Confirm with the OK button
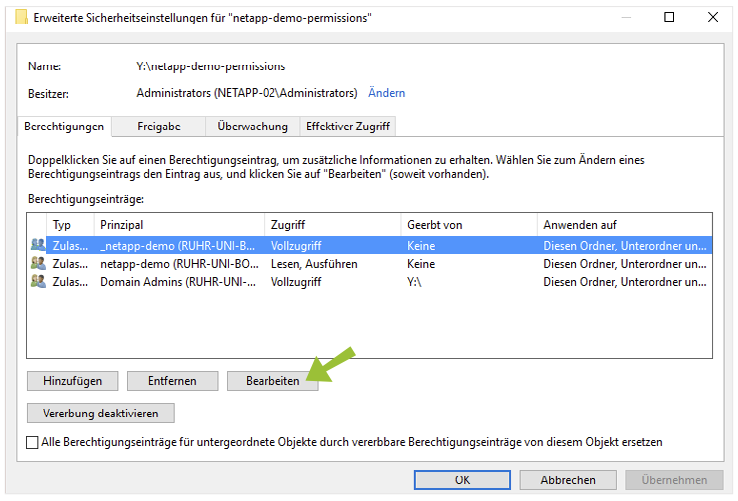The image size is (738, 501). [x=462, y=480]
